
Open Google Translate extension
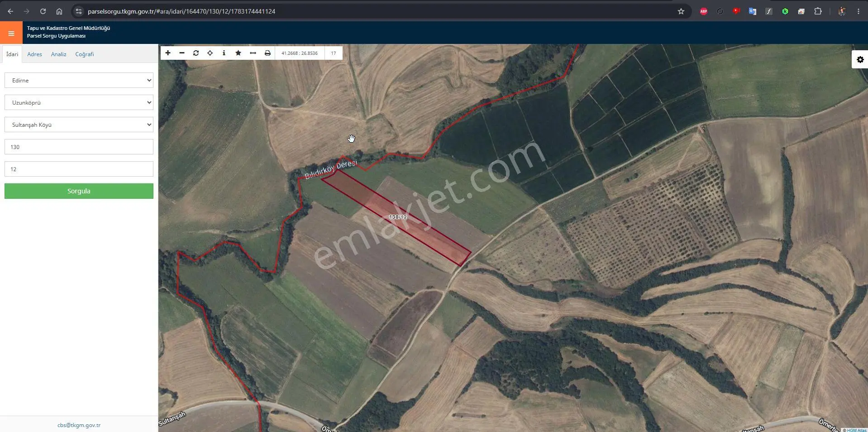coord(753,11)
